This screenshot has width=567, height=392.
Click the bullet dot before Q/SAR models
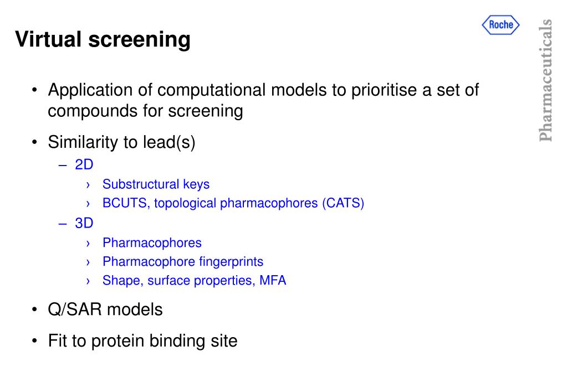(x=34, y=310)
